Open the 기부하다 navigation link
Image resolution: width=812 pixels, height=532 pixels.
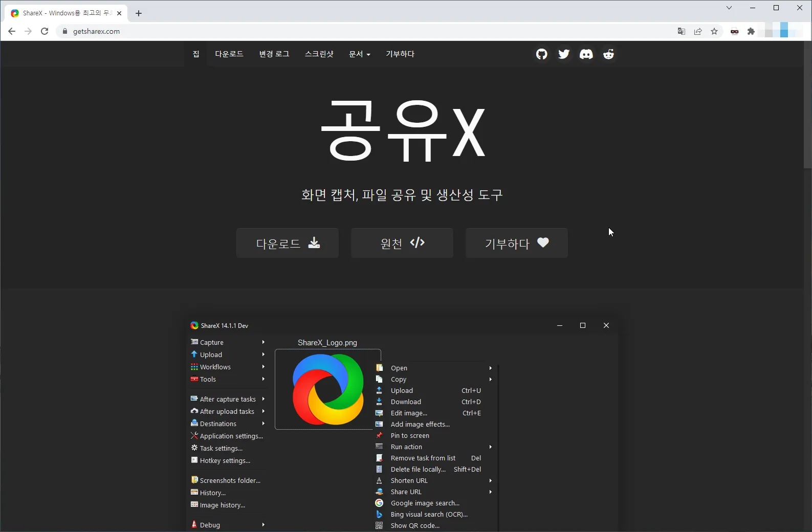tap(400, 54)
